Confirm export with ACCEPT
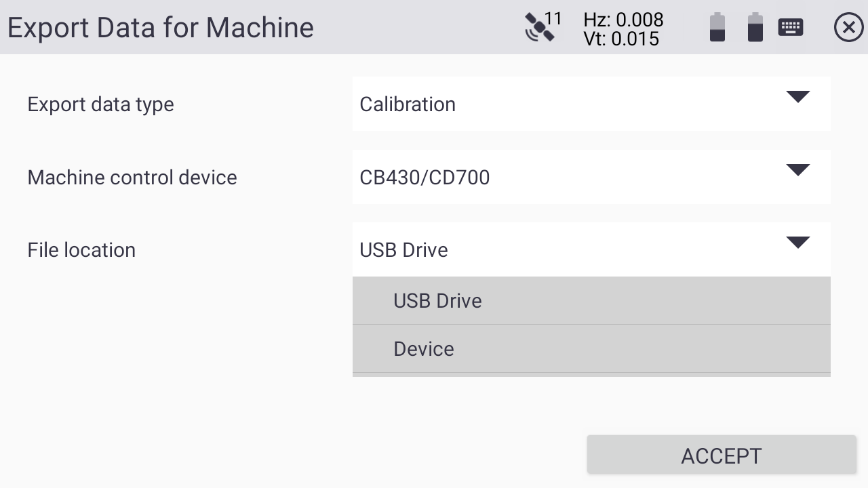The width and height of the screenshot is (868, 488). (722, 455)
